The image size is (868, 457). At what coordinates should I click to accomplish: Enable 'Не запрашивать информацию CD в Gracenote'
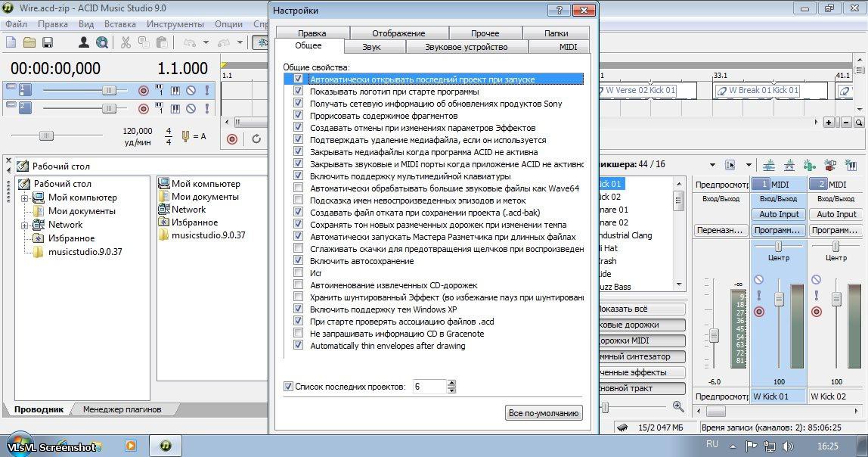299,334
